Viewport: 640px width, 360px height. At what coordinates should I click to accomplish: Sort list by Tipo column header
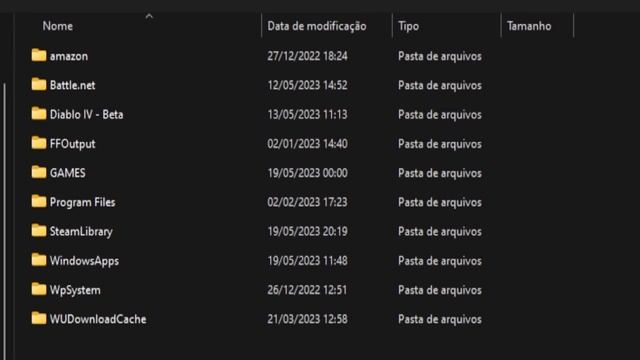point(409,26)
